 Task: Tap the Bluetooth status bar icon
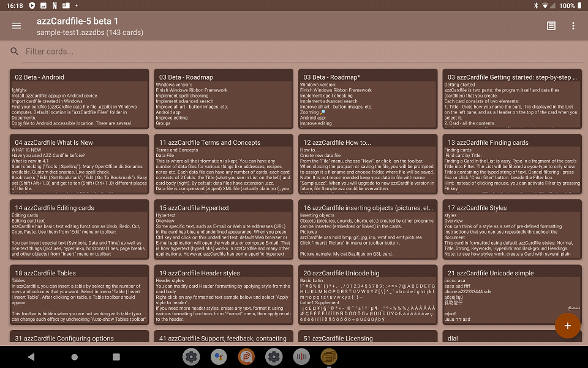[x=535, y=6]
